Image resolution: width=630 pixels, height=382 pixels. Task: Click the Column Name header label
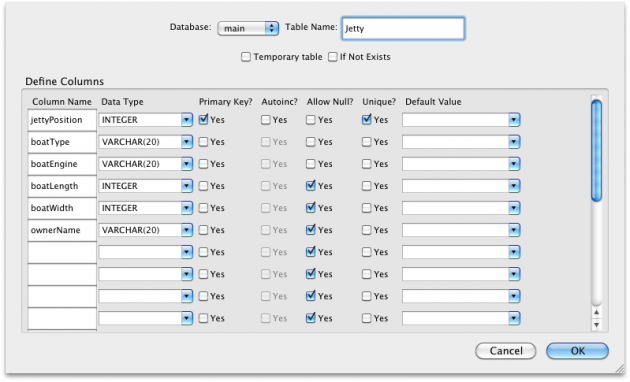click(62, 102)
